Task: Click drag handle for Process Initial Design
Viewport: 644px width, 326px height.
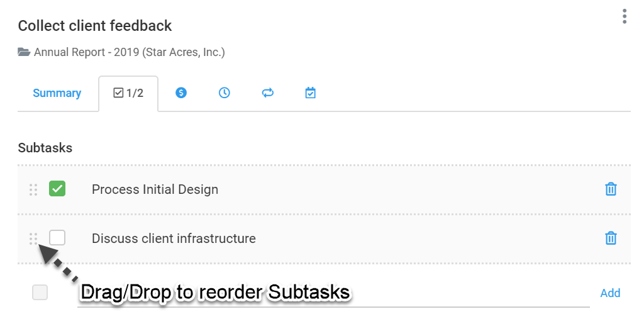Action: [x=33, y=189]
